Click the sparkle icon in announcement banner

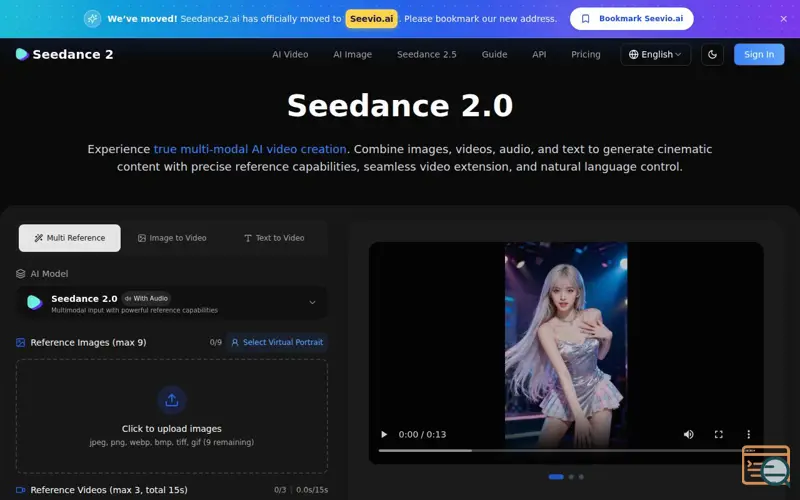(x=92, y=19)
